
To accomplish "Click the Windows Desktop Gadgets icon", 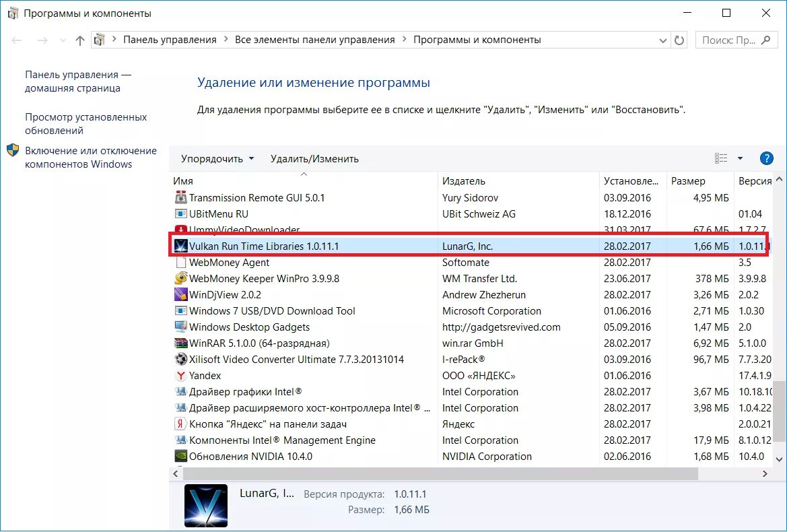I will [180, 327].
